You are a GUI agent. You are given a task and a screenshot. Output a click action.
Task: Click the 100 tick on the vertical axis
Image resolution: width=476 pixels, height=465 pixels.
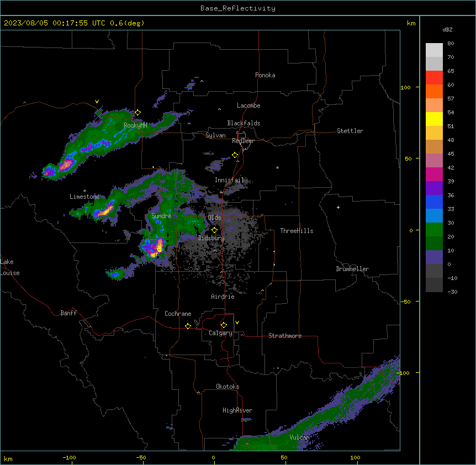405,87
